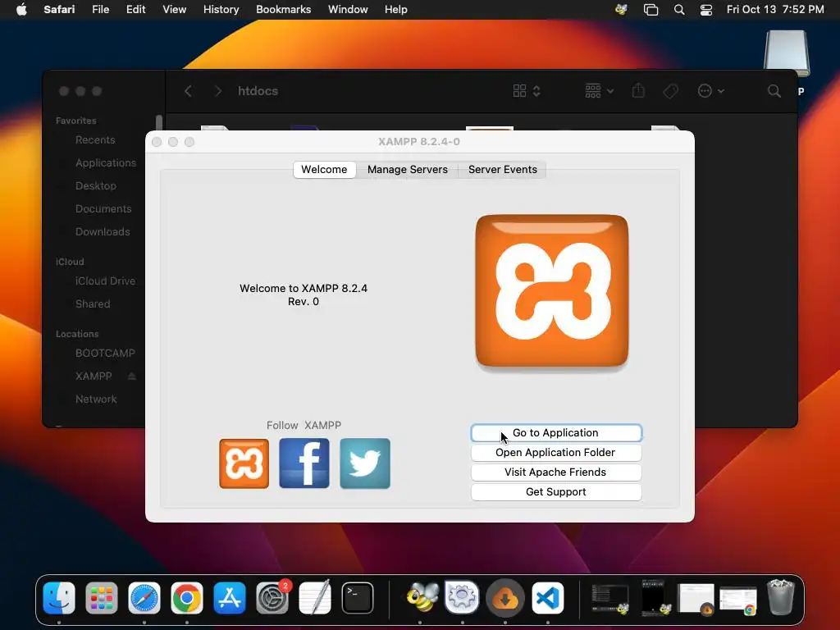Click the Go to Application button

[556, 433]
